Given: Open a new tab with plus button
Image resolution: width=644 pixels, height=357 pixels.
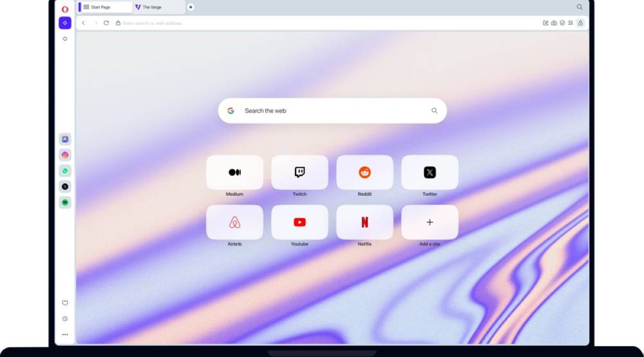Looking at the screenshot, I should pos(191,7).
